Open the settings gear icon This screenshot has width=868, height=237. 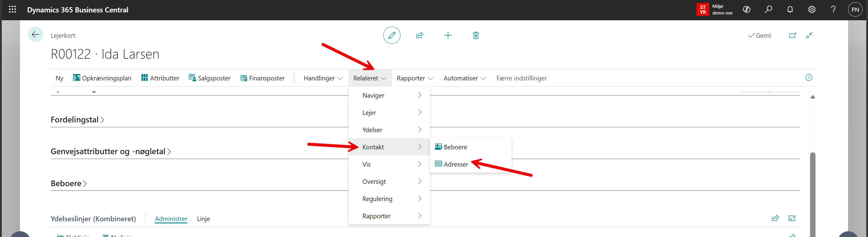(811, 9)
